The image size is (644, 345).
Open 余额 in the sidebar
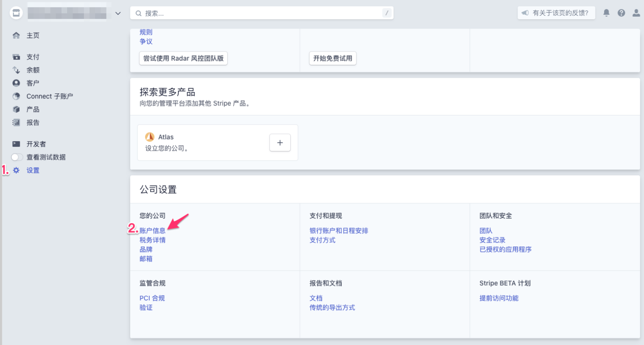33,70
